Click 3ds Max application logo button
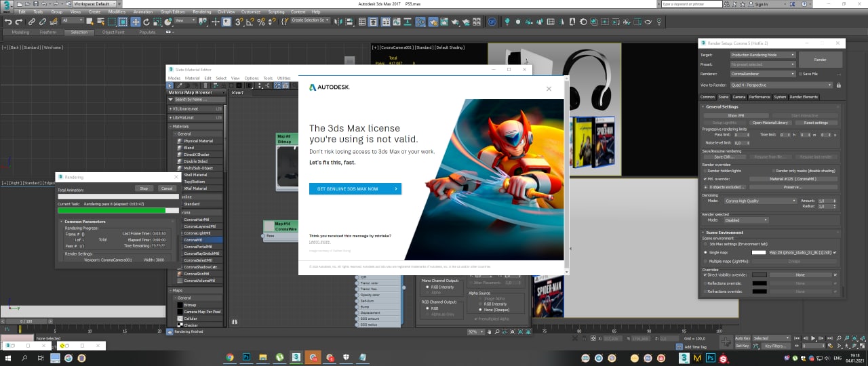 (x=7, y=6)
